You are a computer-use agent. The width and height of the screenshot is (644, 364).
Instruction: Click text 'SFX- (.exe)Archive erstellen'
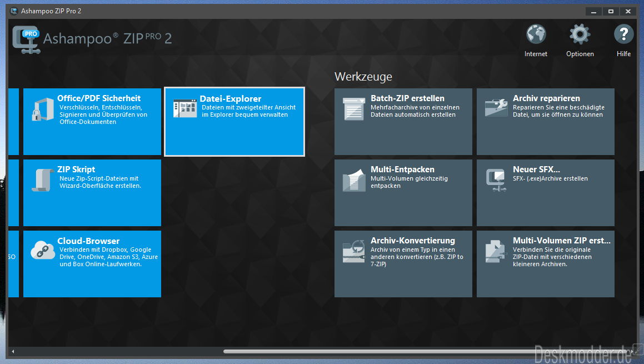tap(550, 178)
